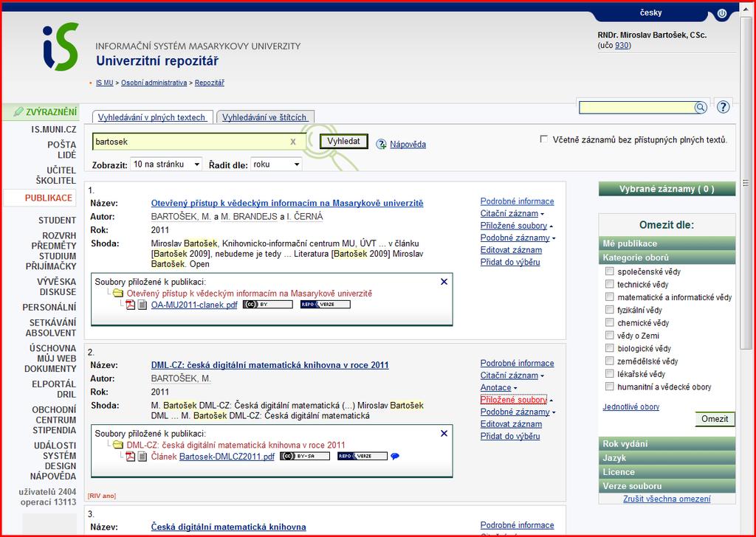Check chemické vědy category
Screen dimensions: 756x537
click(609, 322)
